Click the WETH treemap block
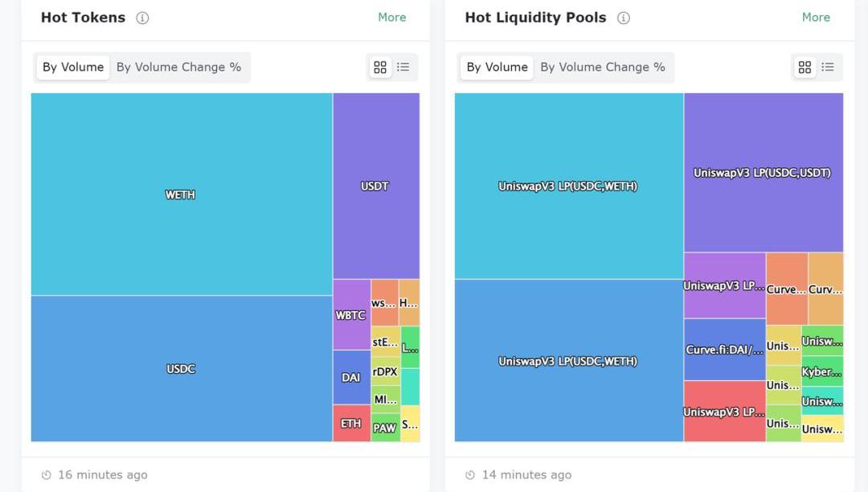The image size is (868, 492). 181,194
